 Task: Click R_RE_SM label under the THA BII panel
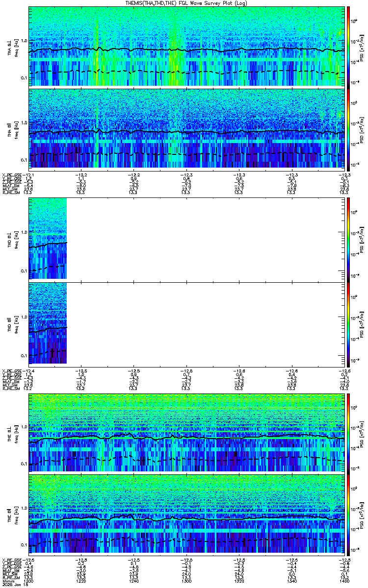11,193
